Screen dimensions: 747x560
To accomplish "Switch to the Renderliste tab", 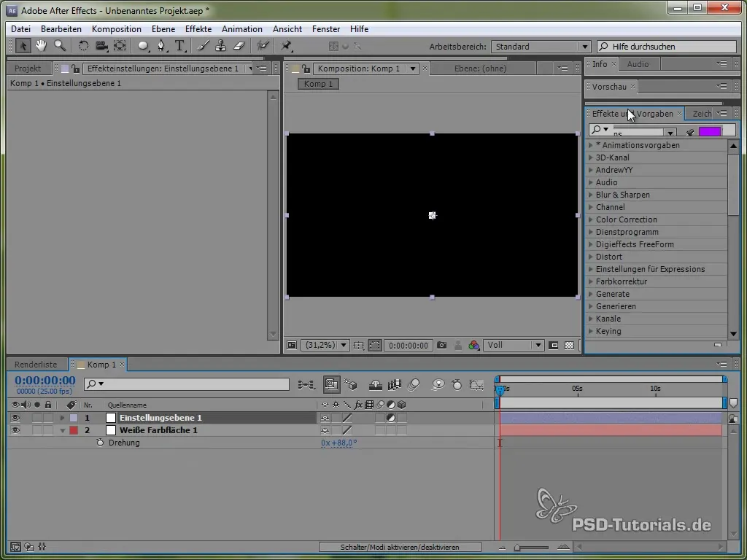I will pyautogui.click(x=36, y=365).
